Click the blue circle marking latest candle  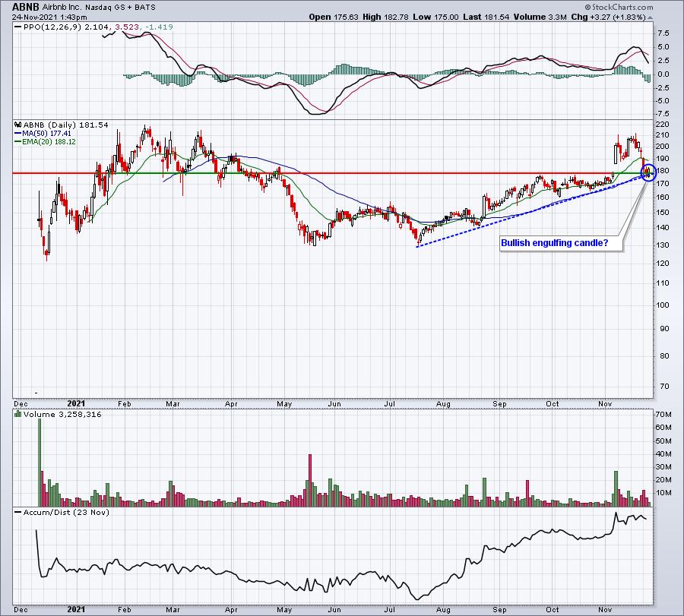click(648, 172)
